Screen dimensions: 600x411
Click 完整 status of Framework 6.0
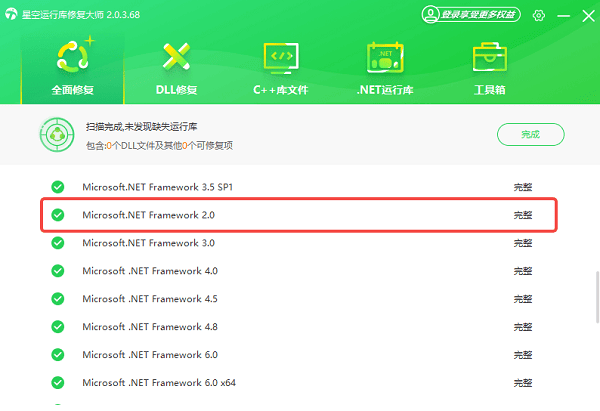click(x=523, y=355)
